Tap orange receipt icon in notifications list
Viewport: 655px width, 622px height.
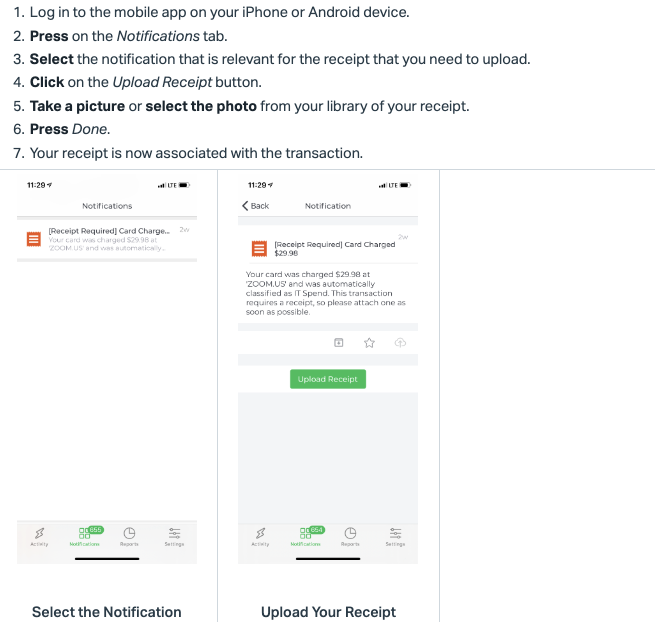click(x=34, y=239)
